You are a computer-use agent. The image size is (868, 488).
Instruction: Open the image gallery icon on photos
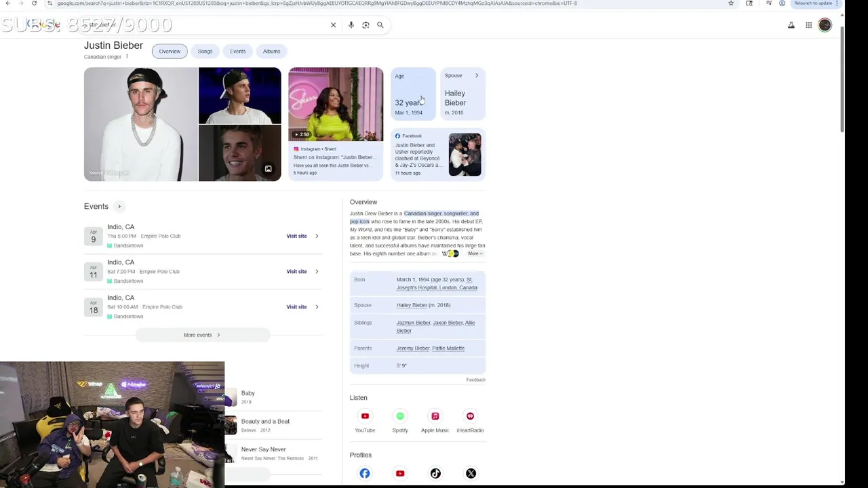268,169
